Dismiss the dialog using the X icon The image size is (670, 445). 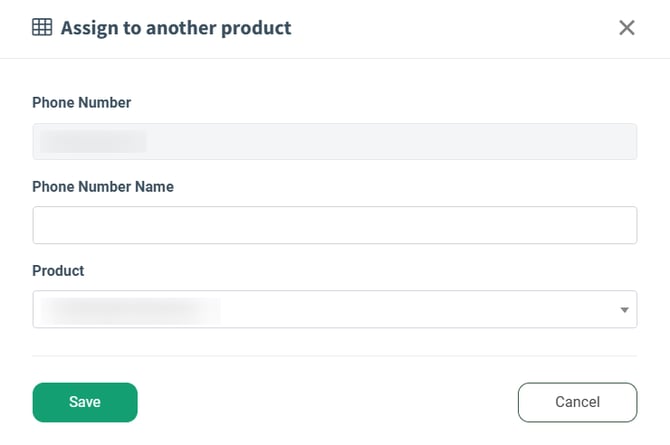point(627,28)
